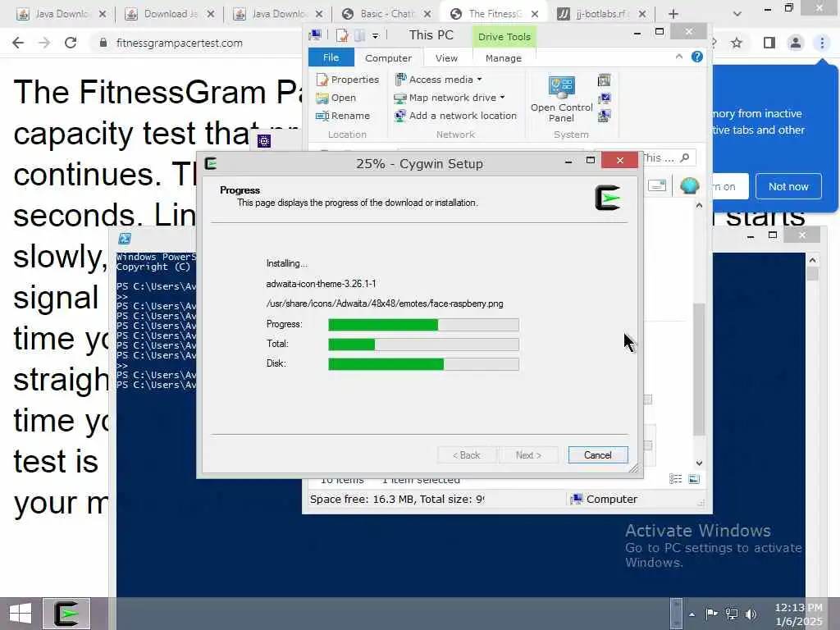Viewport: 840px width, 630px height.
Task: Click Add a network location
Action: pyautogui.click(x=456, y=116)
